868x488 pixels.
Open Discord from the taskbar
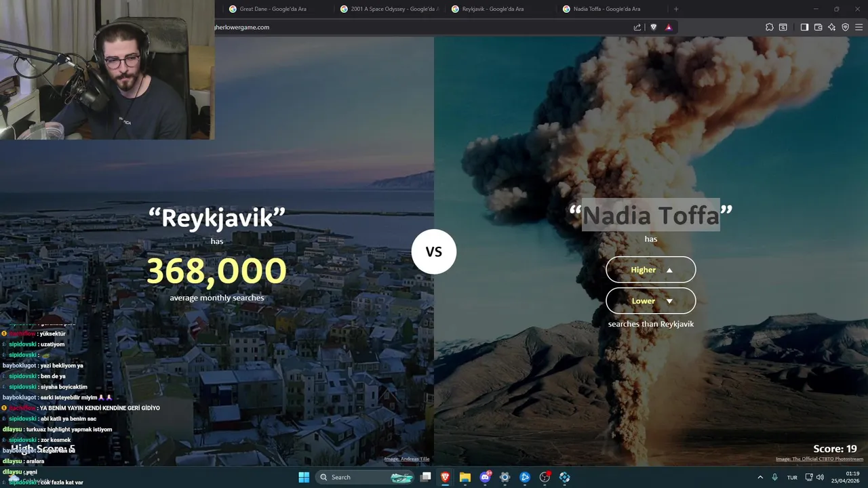pyautogui.click(x=486, y=477)
